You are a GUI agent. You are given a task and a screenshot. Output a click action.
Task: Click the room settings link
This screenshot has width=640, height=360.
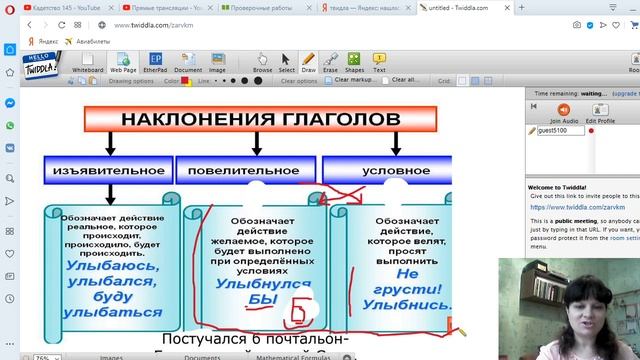pyautogui.click(x=625, y=238)
